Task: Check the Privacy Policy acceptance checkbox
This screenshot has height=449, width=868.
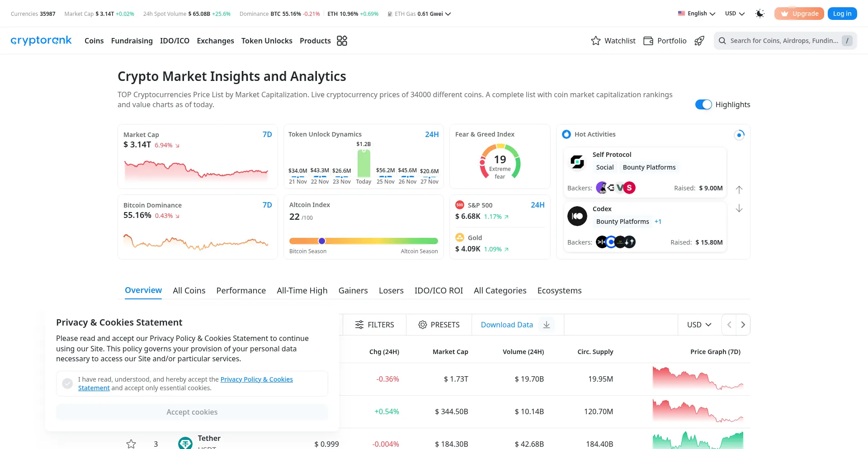Action: [x=67, y=383]
